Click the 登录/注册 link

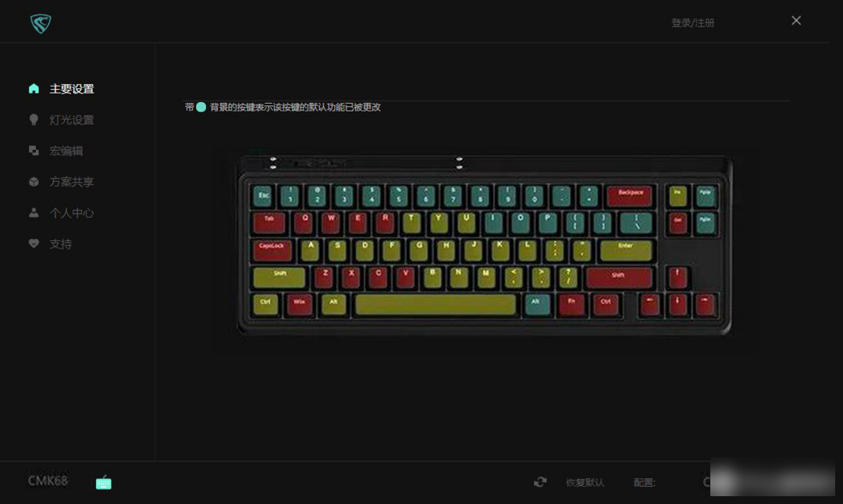pyautogui.click(x=692, y=23)
